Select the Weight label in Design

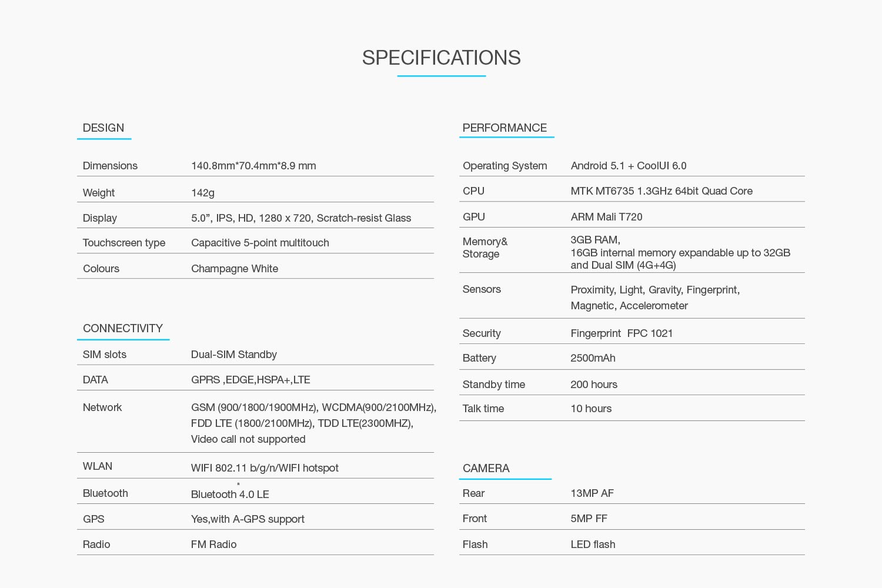pos(99,193)
